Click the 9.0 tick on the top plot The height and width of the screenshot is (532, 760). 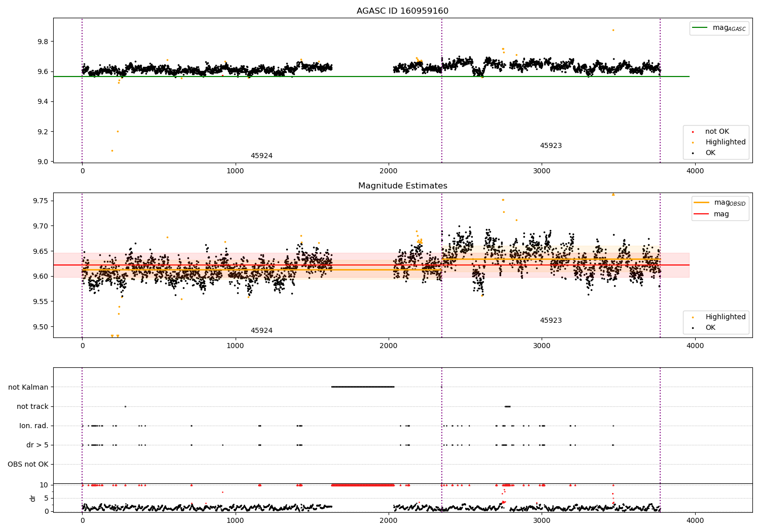tap(42, 162)
